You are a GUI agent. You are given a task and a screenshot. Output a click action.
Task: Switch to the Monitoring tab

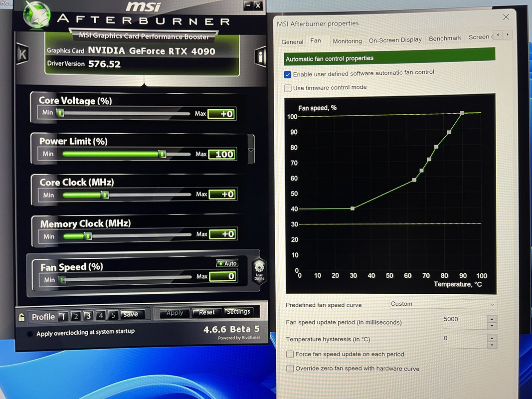347,41
